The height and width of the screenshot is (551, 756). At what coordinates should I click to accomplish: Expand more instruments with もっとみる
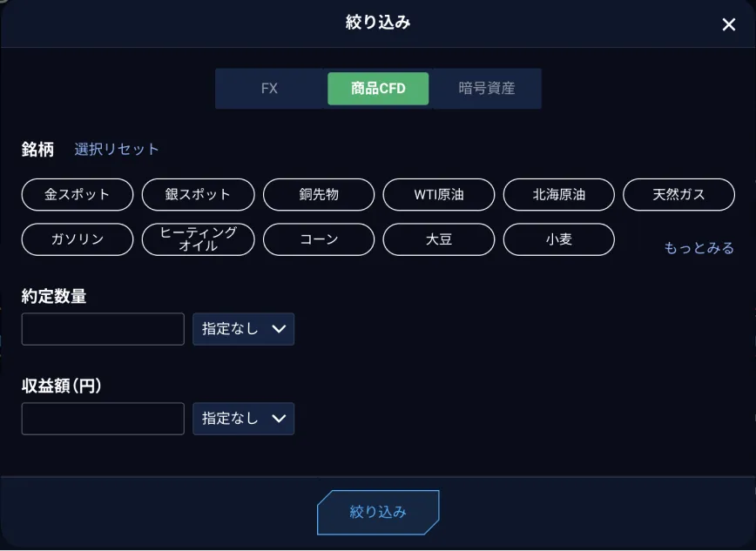click(x=699, y=248)
